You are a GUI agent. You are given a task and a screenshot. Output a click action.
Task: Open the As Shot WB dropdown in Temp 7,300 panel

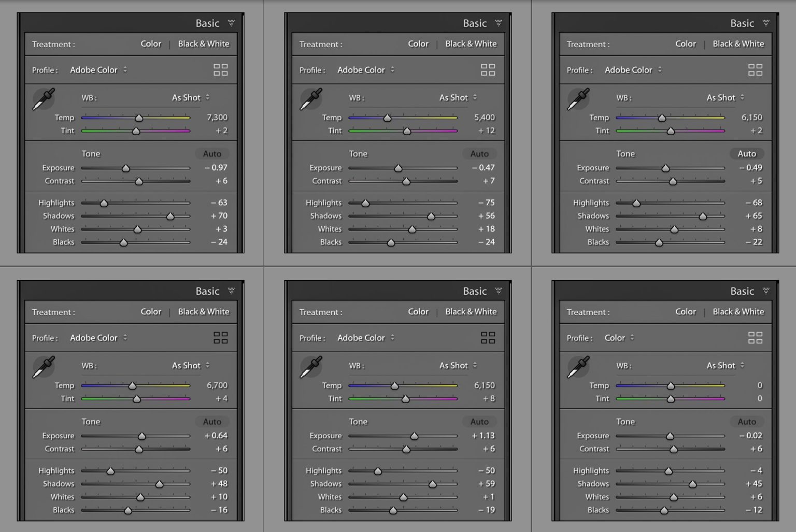(191, 97)
